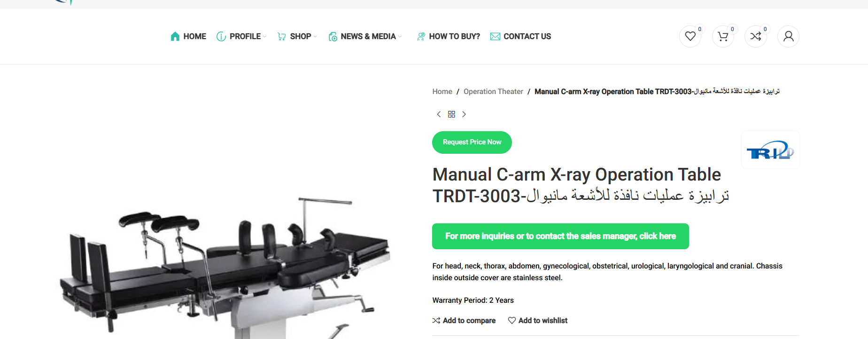Open the shopping cart icon
Screen dimensions: 868x339
(x=723, y=36)
